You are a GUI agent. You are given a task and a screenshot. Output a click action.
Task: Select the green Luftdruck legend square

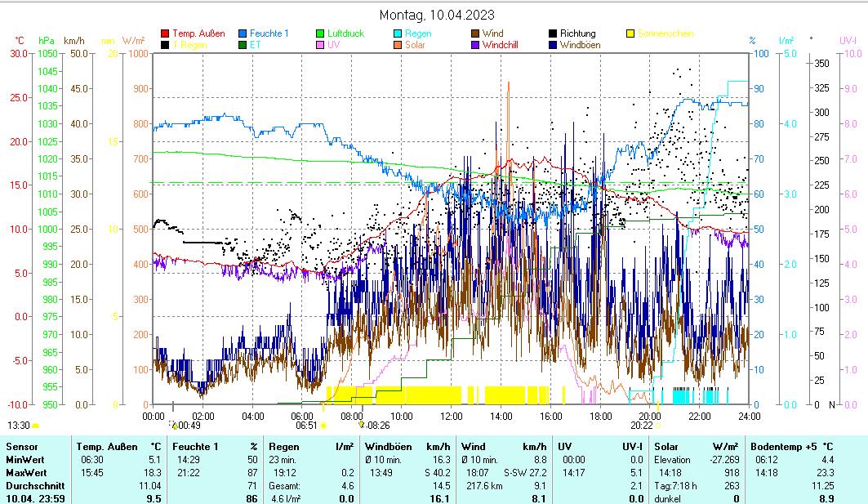tap(321, 34)
